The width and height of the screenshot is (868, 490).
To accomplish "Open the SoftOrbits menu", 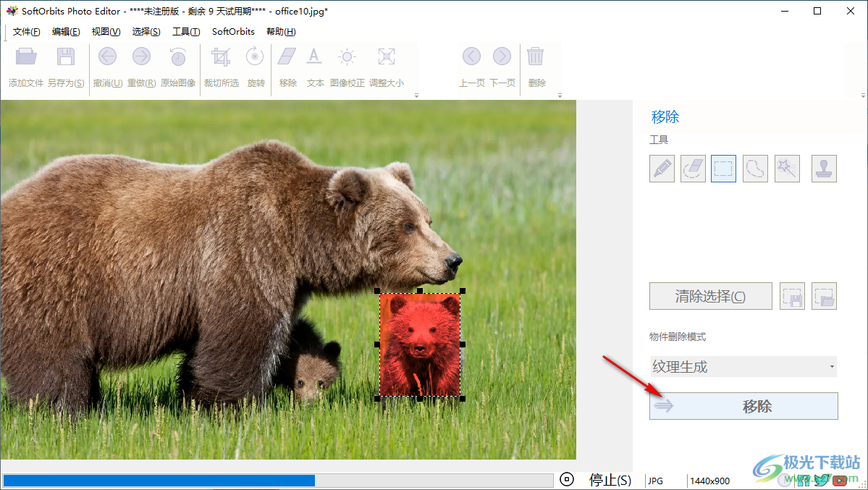I will coord(232,31).
